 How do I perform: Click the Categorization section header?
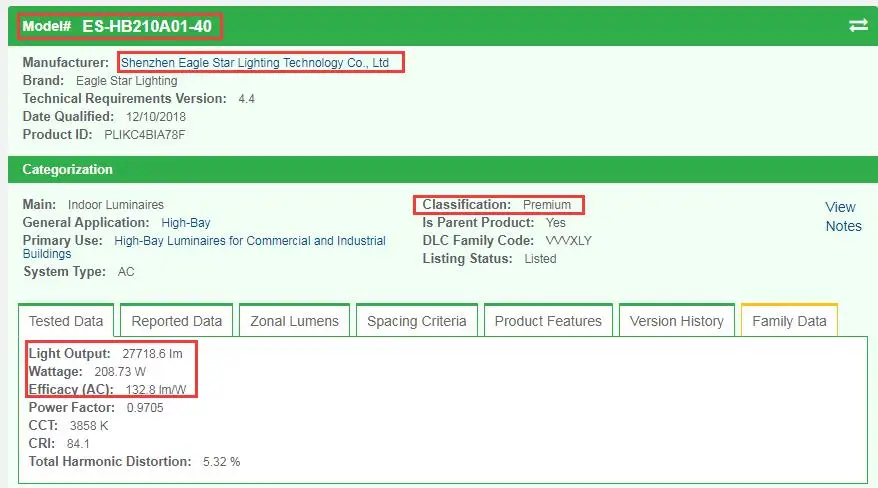click(x=442, y=170)
